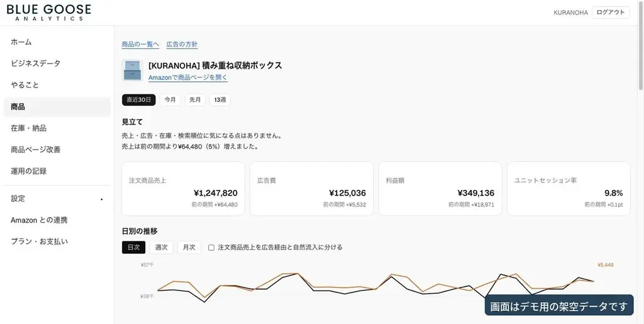Switch the chart to 週次
This screenshot has width=644, height=324.
(162, 247)
